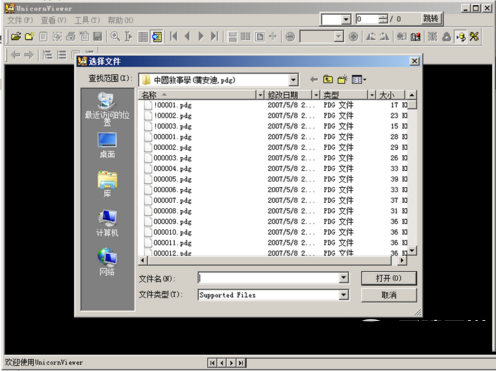Screen dimensions: 496x371
Task: Click the 取消 cancel button
Action: 389,295
